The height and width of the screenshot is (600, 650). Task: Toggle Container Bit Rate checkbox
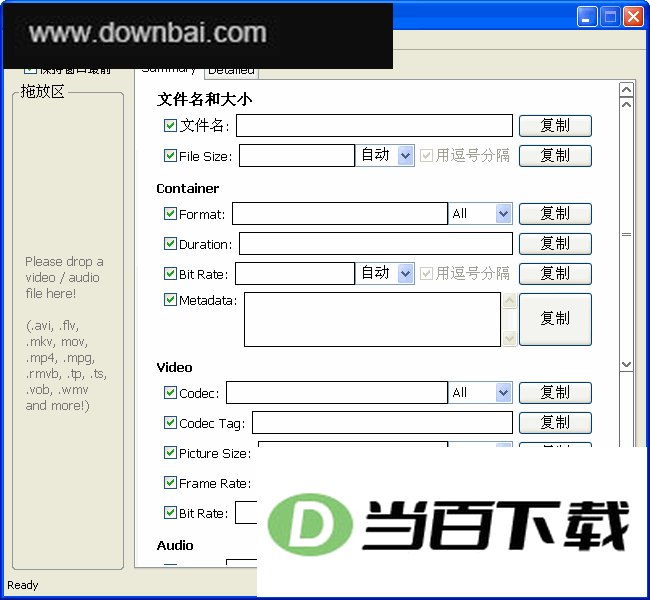coord(170,273)
